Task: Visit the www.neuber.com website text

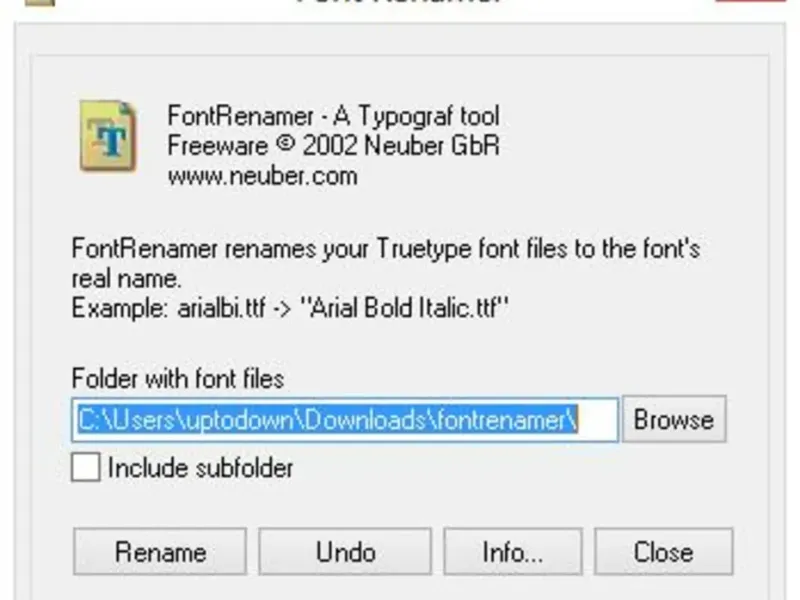Action: (x=262, y=176)
